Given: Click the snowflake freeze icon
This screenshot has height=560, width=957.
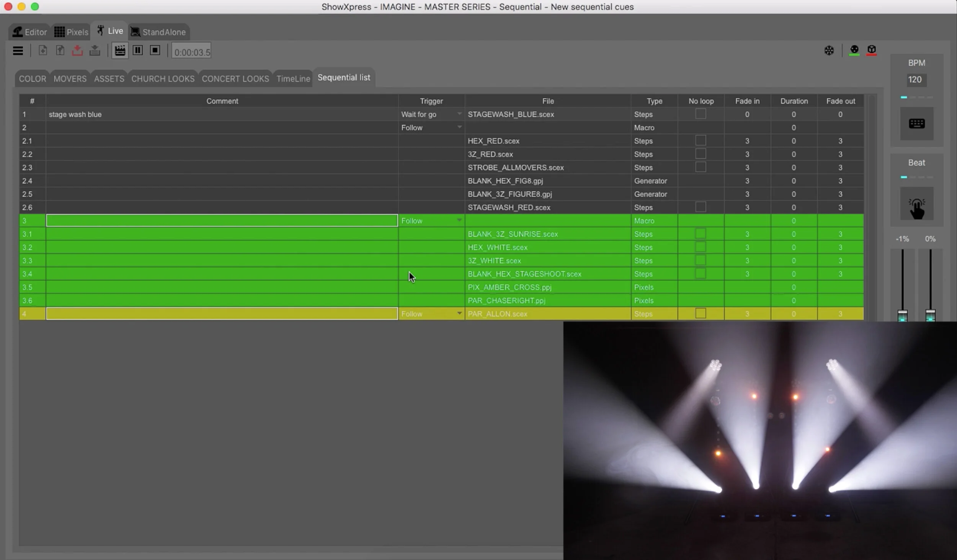Looking at the screenshot, I should tap(829, 50).
